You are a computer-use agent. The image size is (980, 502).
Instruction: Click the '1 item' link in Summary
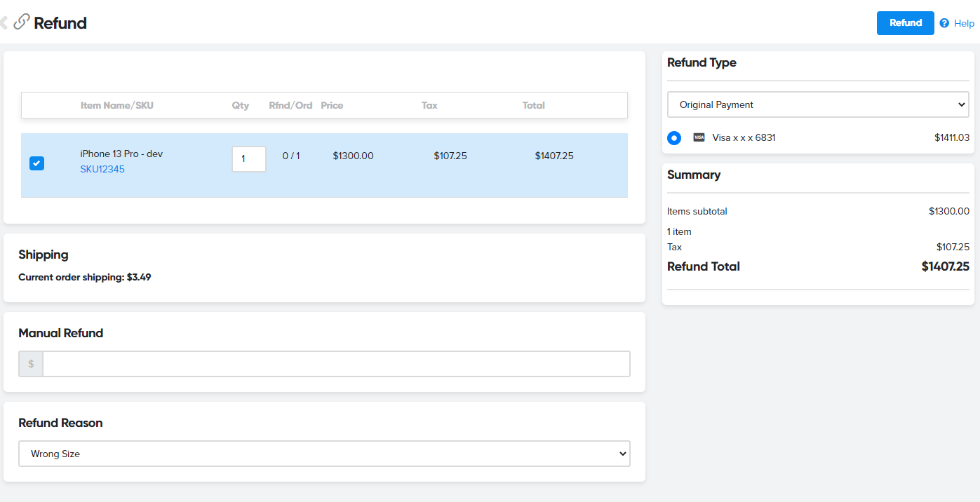[679, 231]
